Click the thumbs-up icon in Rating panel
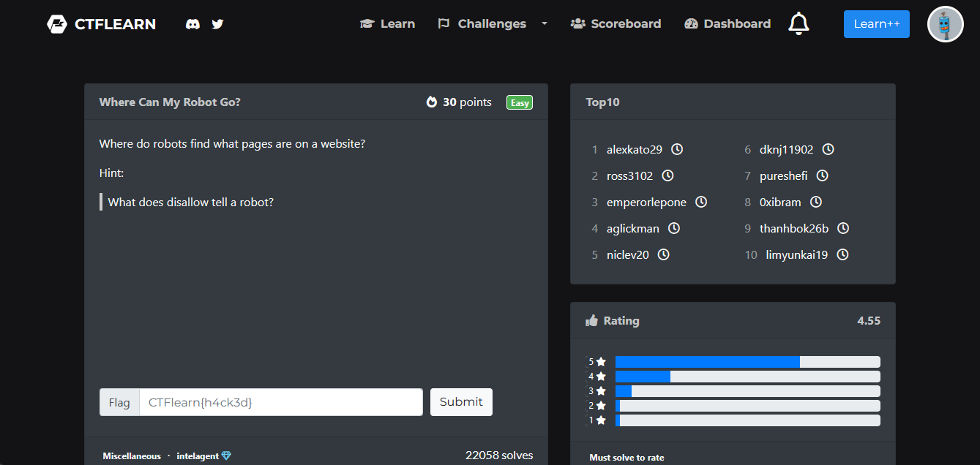Screen dimensions: 980x465 (591, 320)
